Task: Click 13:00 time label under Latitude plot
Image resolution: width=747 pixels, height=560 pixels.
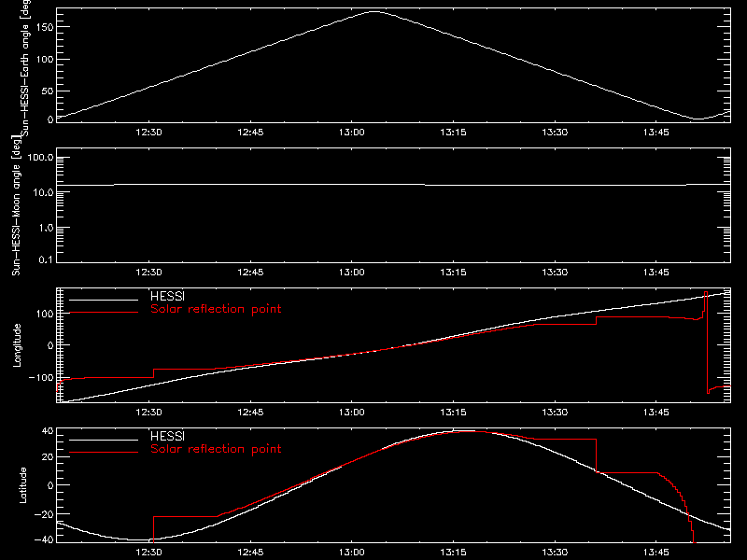Action: (x=352, y=553)
